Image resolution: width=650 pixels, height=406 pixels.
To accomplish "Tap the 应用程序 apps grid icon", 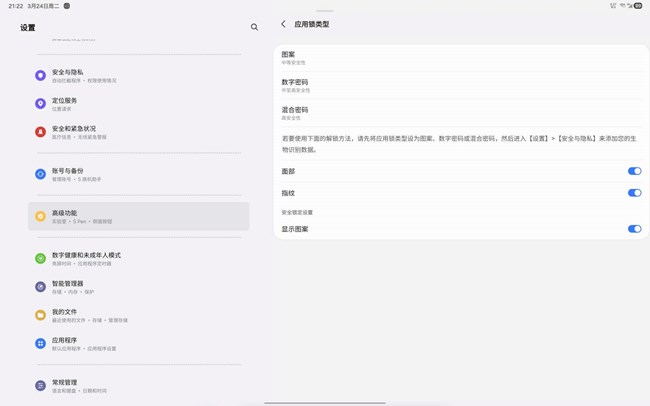I will point(41,343).
